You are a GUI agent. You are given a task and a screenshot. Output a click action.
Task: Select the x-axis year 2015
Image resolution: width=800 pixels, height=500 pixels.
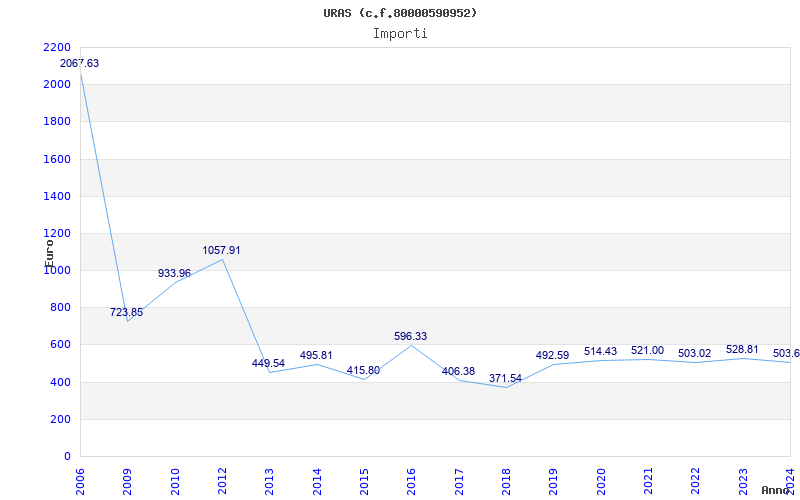click(364, 482)
